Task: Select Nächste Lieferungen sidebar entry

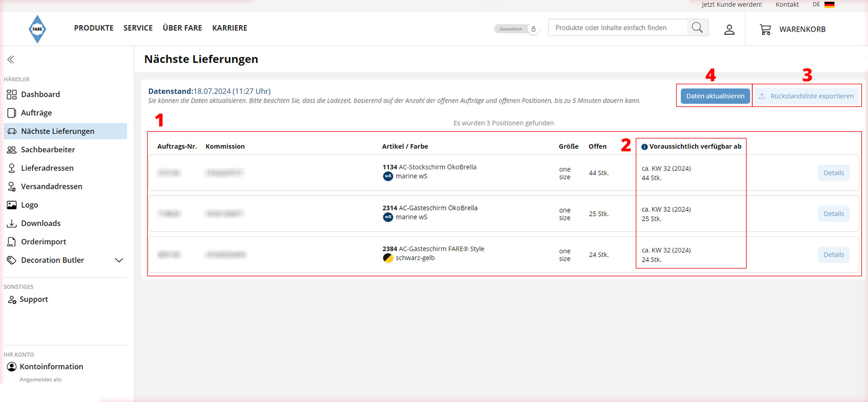Action: pos(65,131)
